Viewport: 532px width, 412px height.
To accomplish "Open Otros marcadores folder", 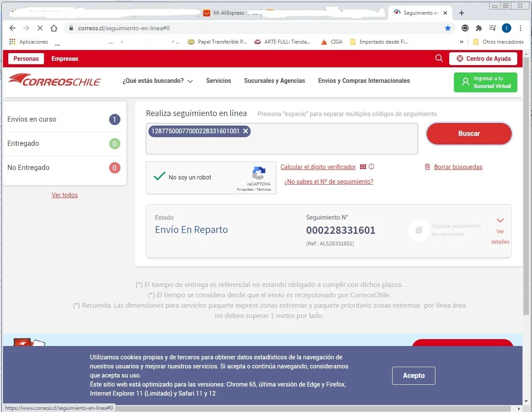I will [498, 42].
